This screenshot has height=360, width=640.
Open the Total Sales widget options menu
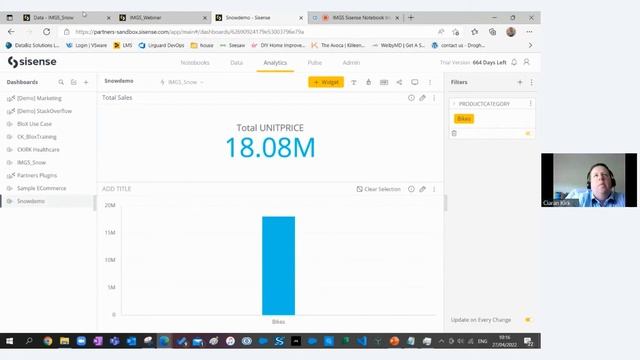coord(434,98)
